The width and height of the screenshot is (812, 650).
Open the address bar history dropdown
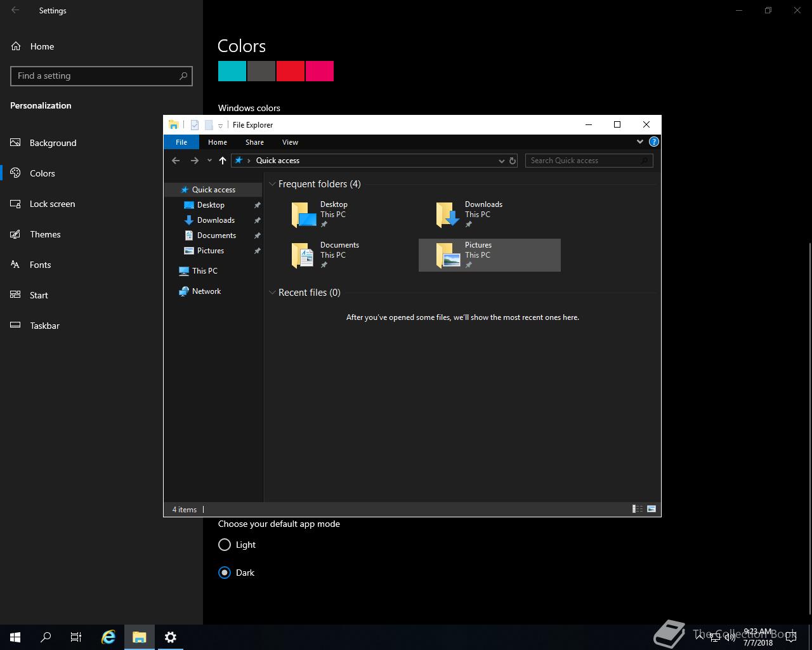[502, 161]
